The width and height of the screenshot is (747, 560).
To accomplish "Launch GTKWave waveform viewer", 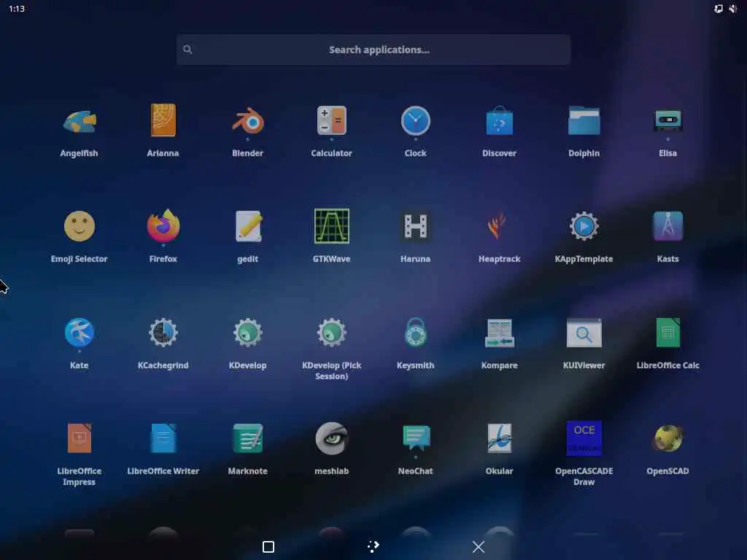I will (332, 226).
